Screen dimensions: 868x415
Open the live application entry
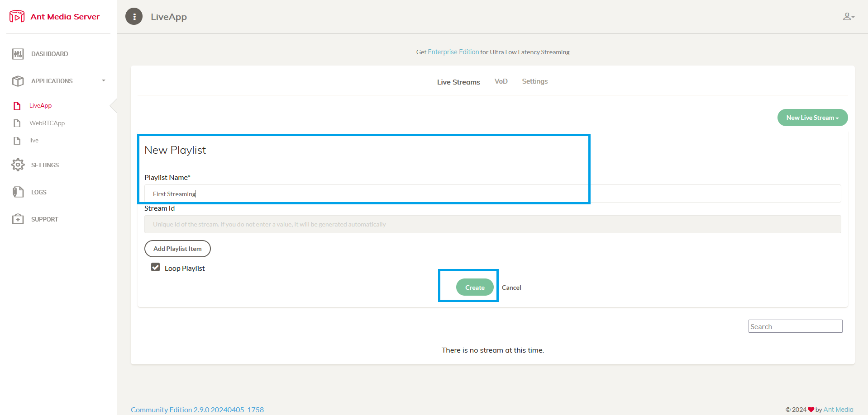pyautogui.click(x=34, y=141)
